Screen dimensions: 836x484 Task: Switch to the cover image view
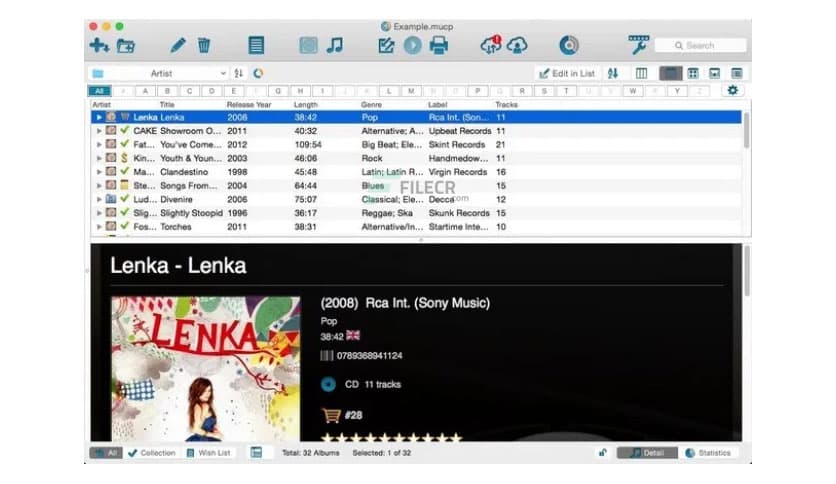coord(714,74)
